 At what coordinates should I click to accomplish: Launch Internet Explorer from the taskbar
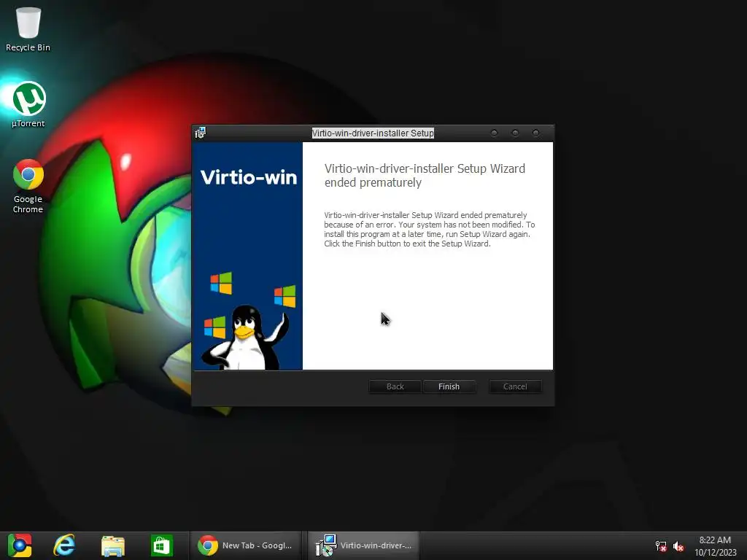coord(64,545)
